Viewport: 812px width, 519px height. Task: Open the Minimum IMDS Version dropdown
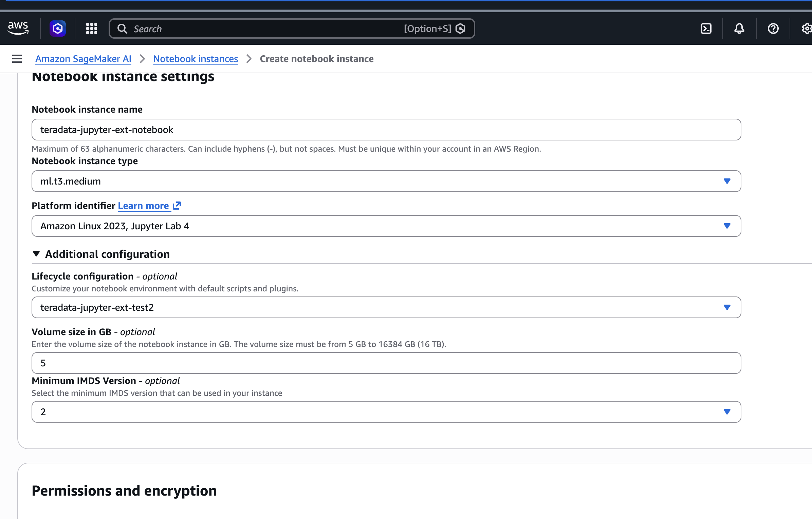[x=386, y=412]
